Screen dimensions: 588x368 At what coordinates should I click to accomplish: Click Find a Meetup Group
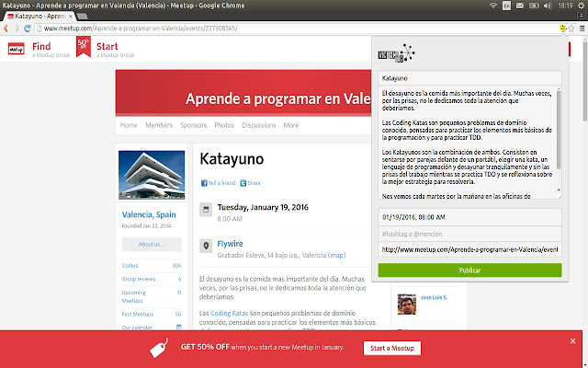click(x=51, y=49)
